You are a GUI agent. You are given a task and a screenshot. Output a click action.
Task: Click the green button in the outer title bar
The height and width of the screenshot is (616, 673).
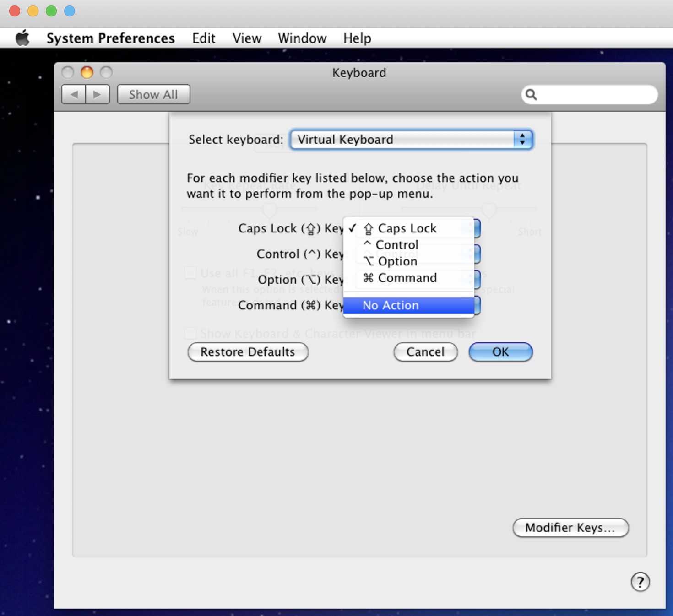[x=51, y=11]
